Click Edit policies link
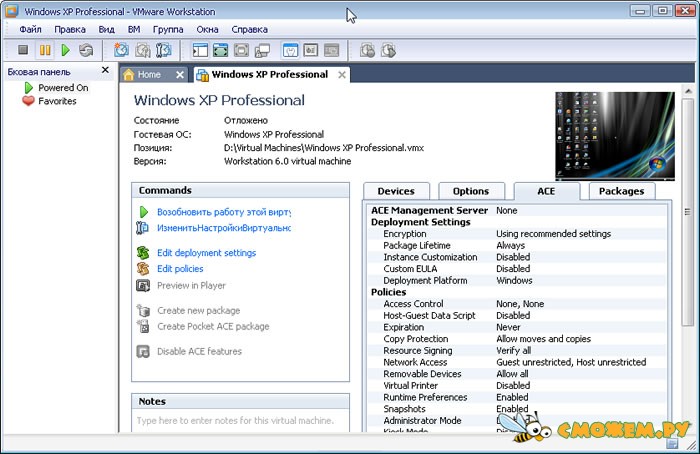The width and height of the screenshot is (700, 454). pos(180,269)
